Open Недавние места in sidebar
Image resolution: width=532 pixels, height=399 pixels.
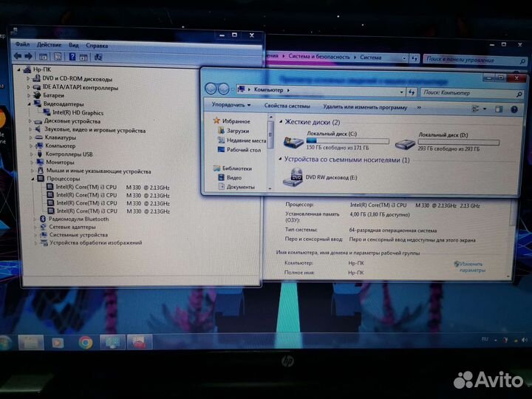point(246,140)
